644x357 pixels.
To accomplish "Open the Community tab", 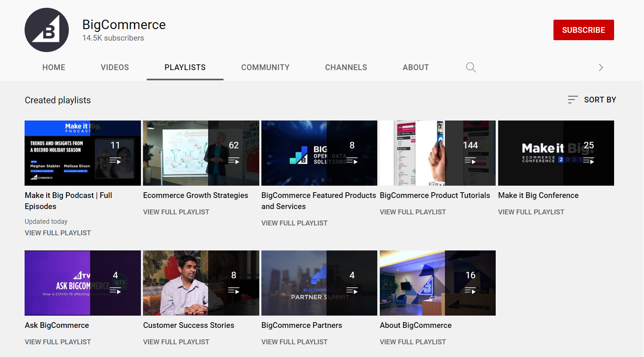I will [265, 67].
